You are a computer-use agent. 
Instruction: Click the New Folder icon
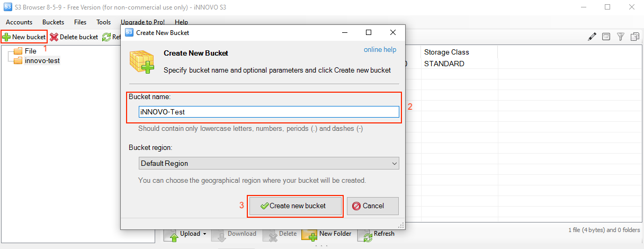click(309, 235)
